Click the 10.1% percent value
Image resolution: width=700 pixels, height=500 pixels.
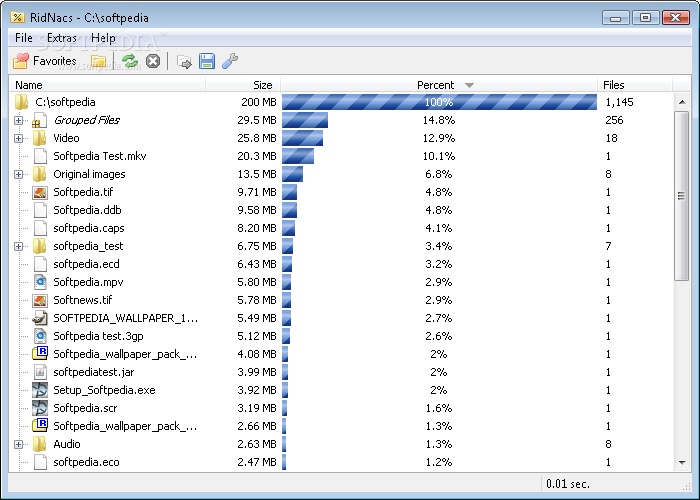pyautogui.click(x=439, y=156)
